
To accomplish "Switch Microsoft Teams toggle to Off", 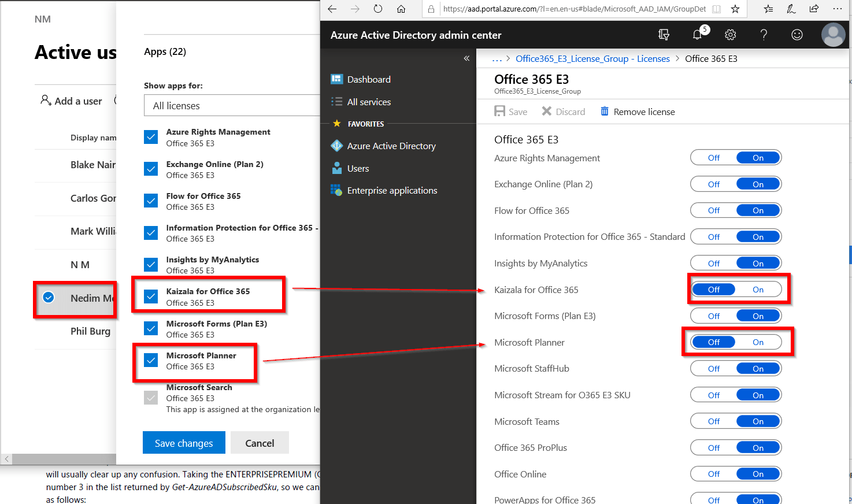I will [x=714, y=421].
